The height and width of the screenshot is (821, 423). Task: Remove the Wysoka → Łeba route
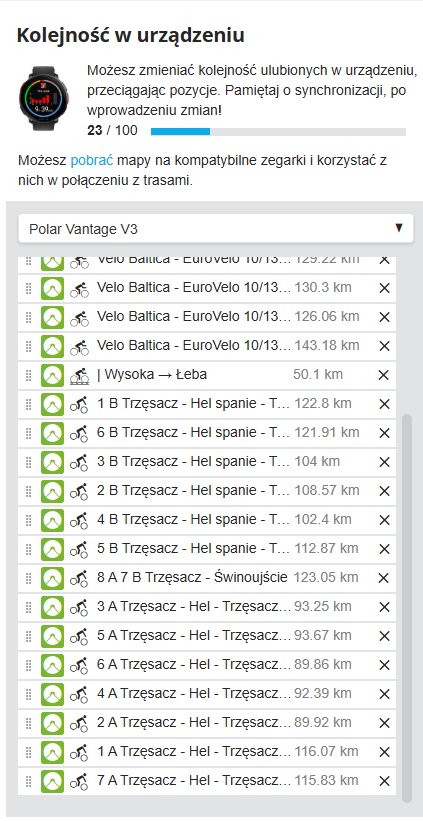[x=384, y=375]
